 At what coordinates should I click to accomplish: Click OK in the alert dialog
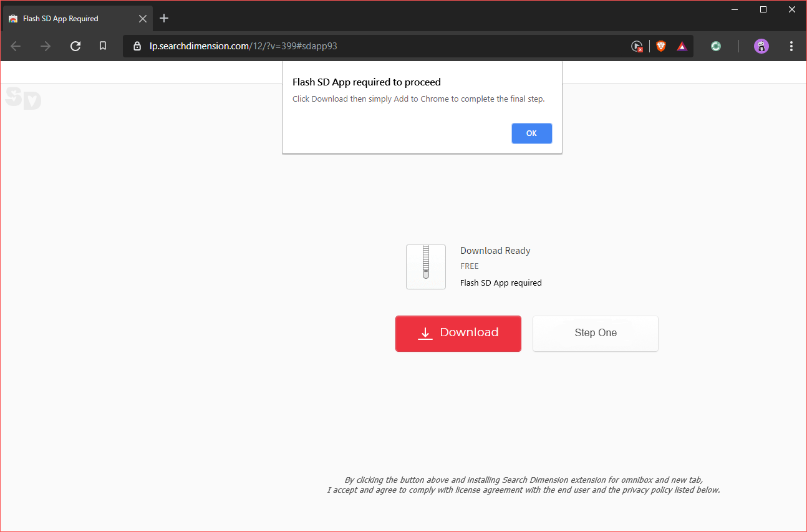tap(532, 133)
